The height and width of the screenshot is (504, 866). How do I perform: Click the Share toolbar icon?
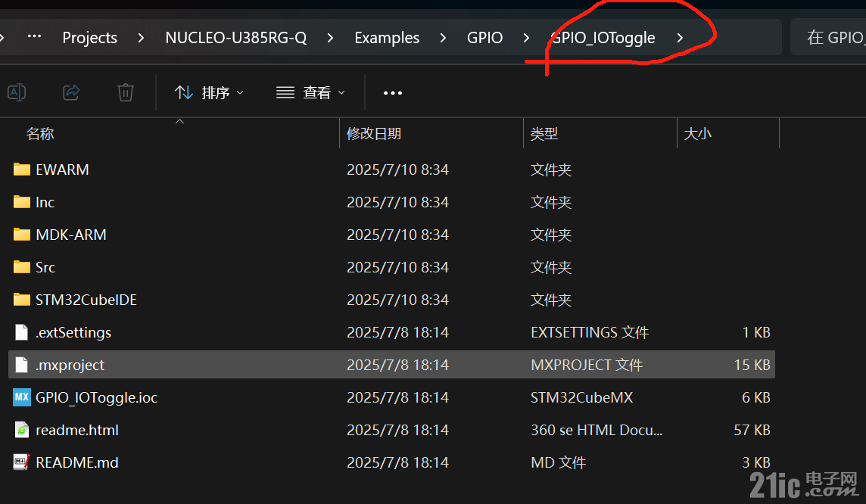[71, 92]
